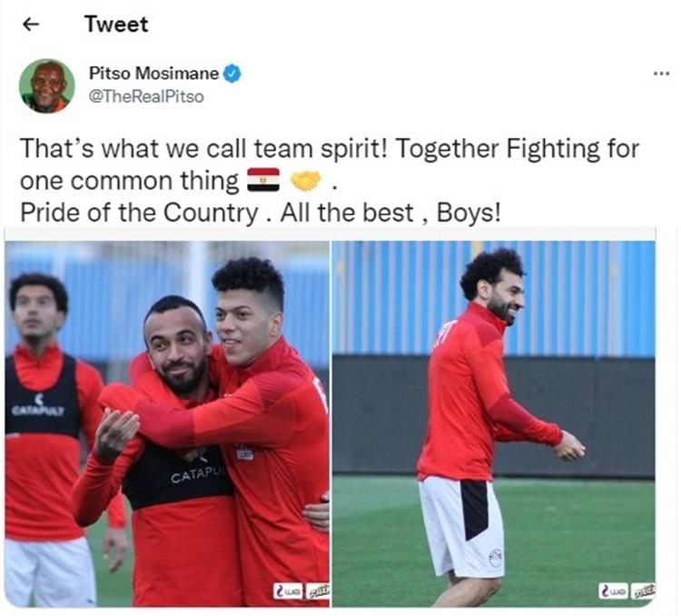Click the handshake emoji in the tweet
This screenshot has width=681, height=616.
pos(305,181)
